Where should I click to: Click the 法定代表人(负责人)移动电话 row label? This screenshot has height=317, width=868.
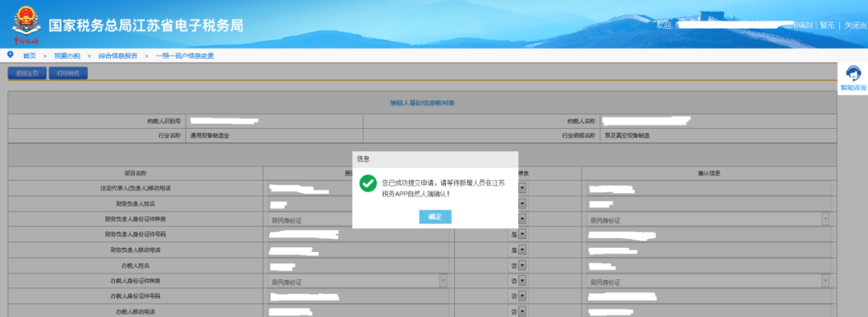click(136, 188)
